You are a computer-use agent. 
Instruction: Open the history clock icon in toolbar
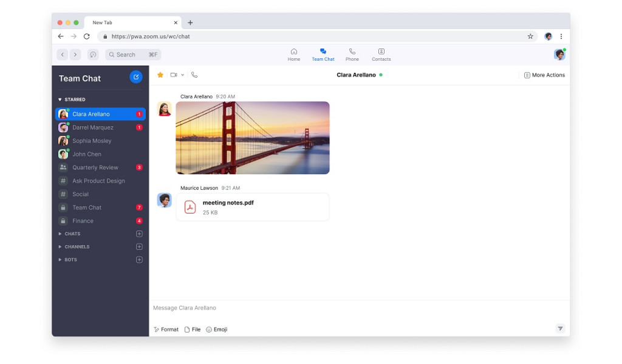pos(93,55)
